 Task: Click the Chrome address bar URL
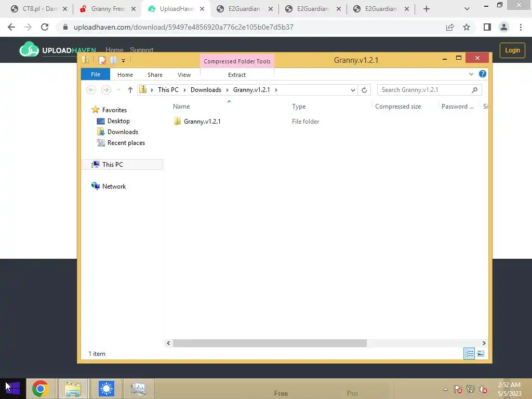[183, 27]
